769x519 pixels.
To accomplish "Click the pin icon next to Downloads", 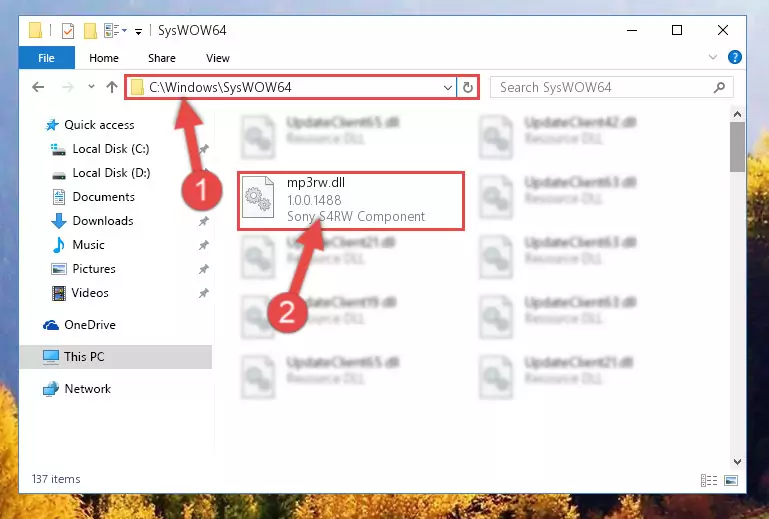I will (204, 221).
